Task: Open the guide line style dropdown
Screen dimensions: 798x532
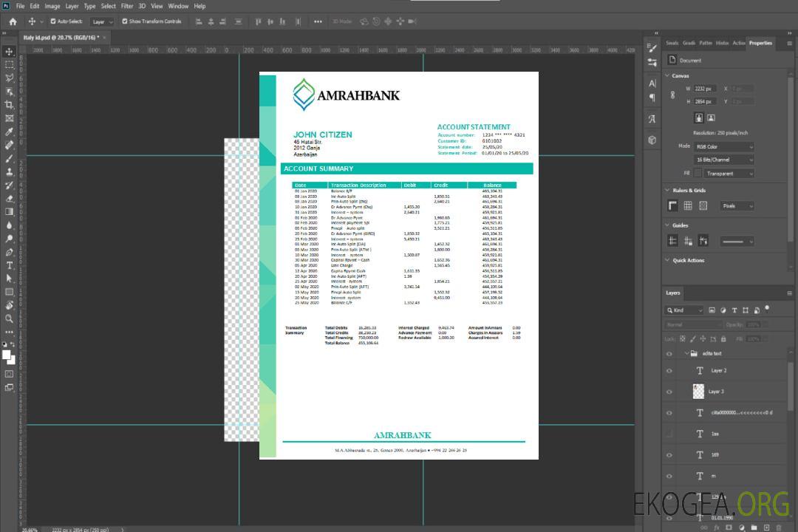Action: tap(737, 242)
